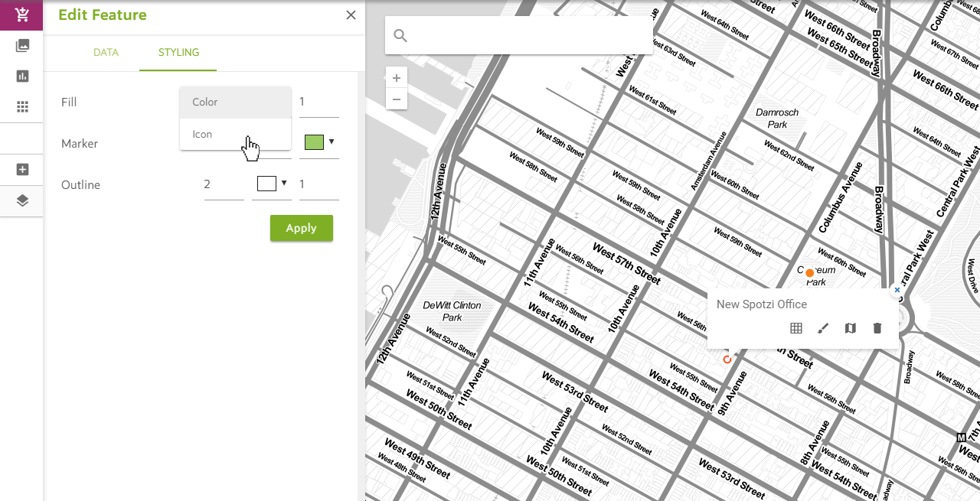Click the Outline label
This screenshot has height=501, width=980.
[81, 185]
